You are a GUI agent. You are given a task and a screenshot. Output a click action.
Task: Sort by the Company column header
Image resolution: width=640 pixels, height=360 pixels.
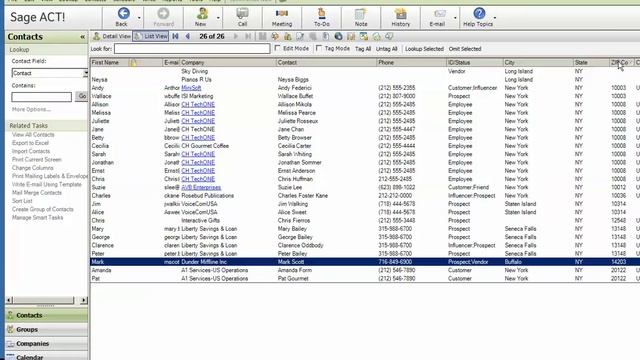coord(193,62)
